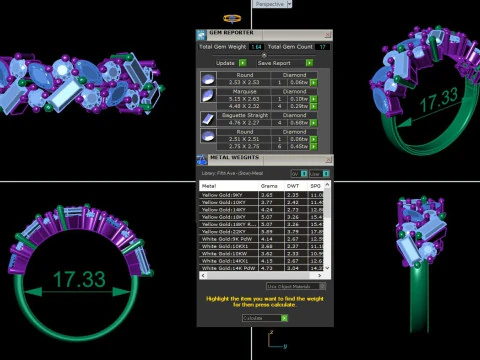
Task: Click the Library: Fifth Ave label
Action: pos(232,173)
